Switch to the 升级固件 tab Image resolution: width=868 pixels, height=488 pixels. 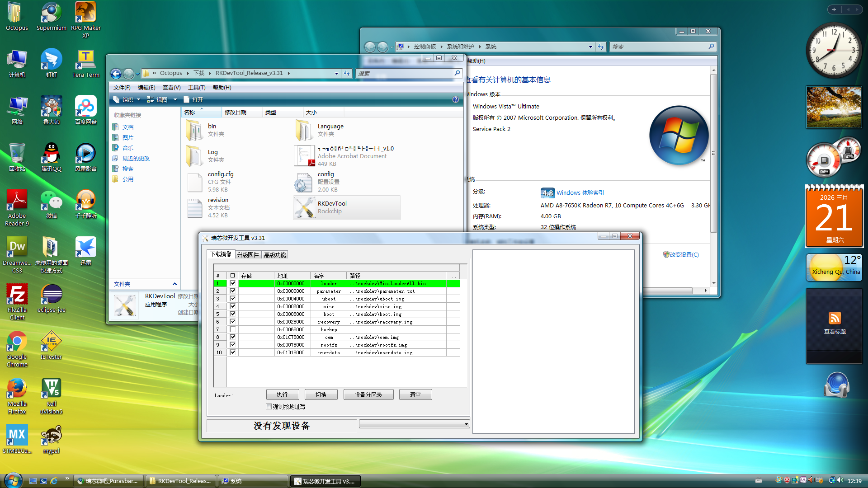tap(248, 255)
